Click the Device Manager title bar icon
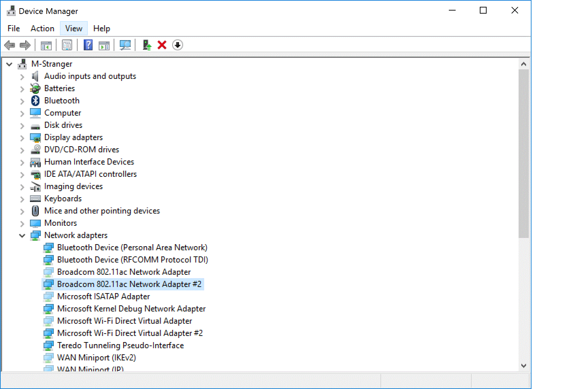588x389 pixels. point(11,11)
